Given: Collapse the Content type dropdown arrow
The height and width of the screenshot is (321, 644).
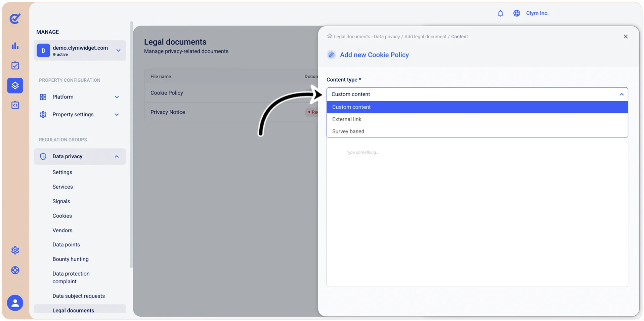Looking at the screenshot, I should tap(621, 94).
